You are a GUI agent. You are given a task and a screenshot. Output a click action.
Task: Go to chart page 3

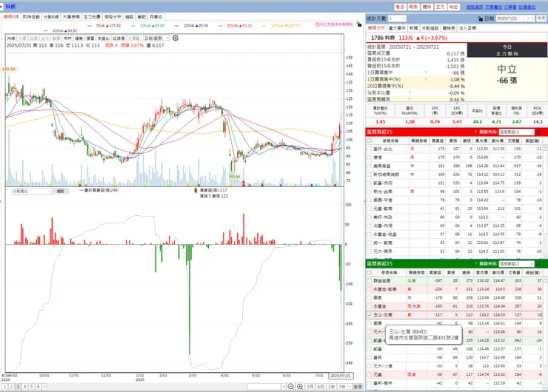click(x=19, y=386)
